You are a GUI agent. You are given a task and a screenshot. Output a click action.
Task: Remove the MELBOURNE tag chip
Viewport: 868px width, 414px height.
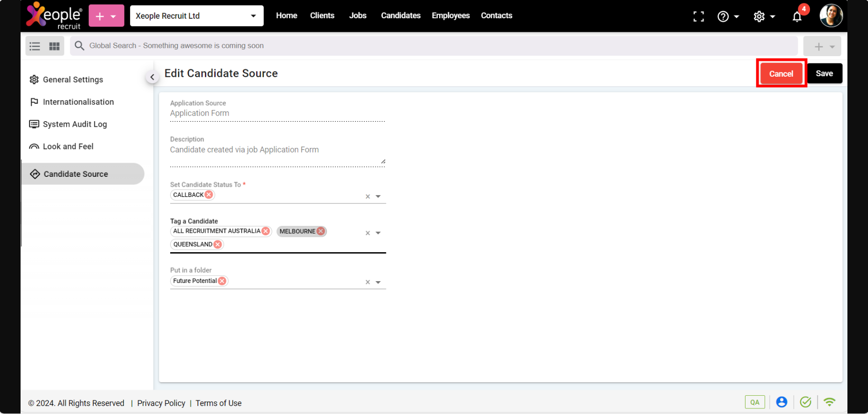click(x=321, y=231)
